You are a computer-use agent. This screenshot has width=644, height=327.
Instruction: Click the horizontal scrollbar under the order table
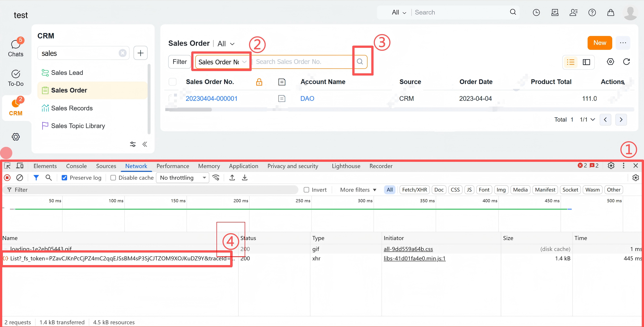(x=189, y=110)
